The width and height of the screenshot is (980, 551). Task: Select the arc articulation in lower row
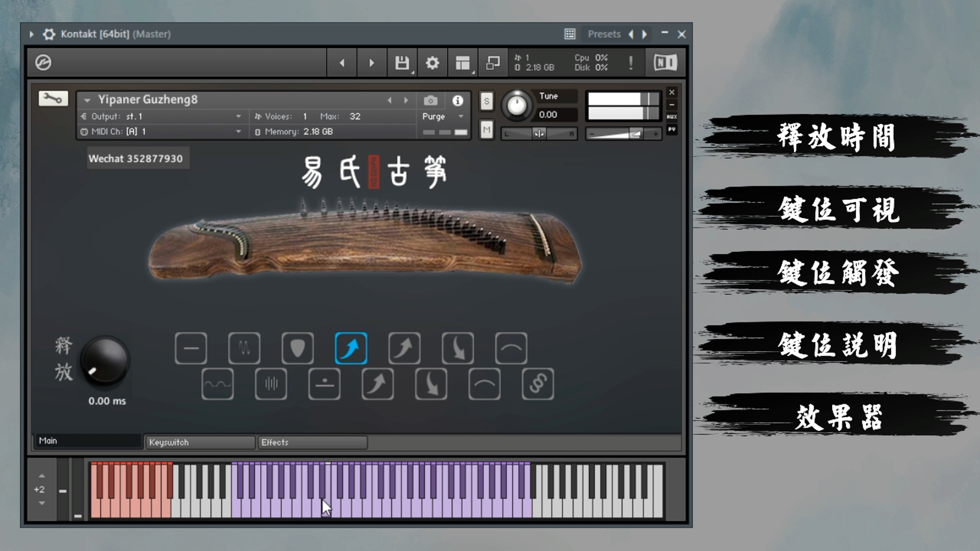[x=484, y=384]
